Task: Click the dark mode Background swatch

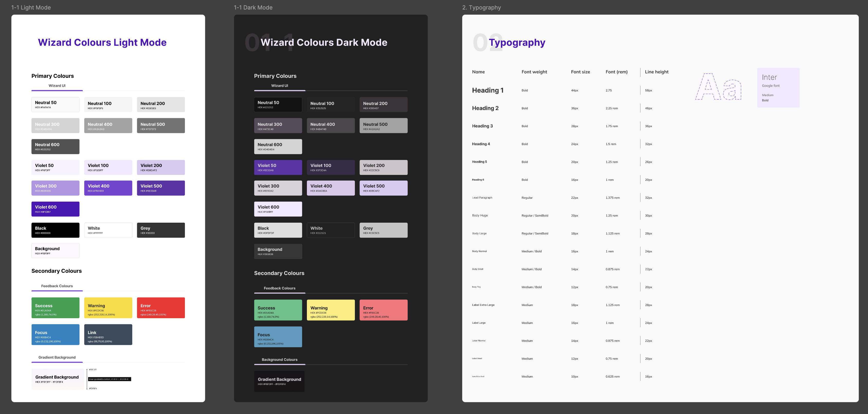Action: click(x=278, y=251)
